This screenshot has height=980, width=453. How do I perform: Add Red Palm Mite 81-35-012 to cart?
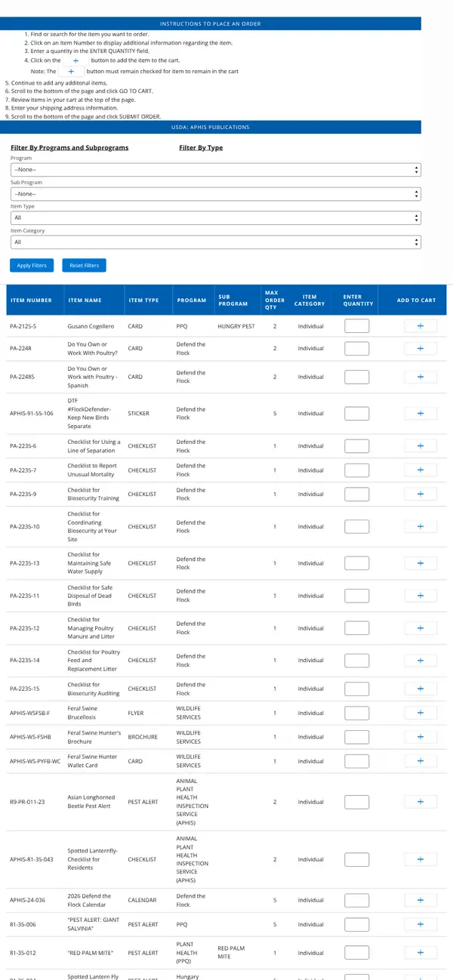click(421, 953)
